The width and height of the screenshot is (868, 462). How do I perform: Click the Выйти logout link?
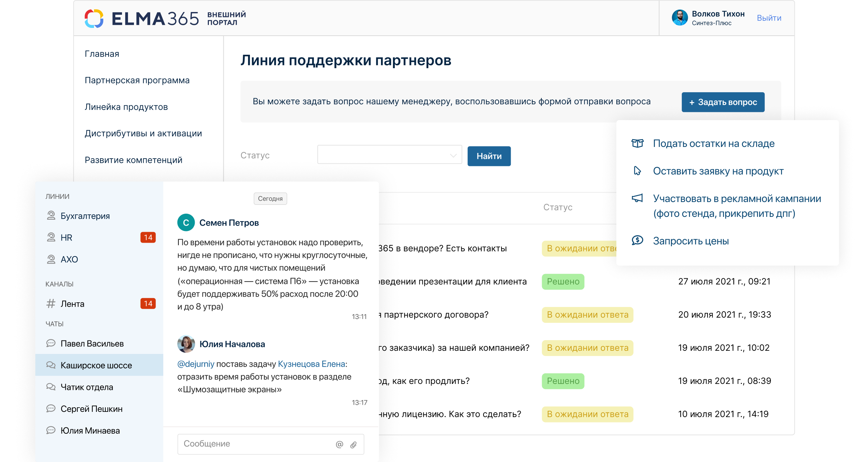[769, 18]
